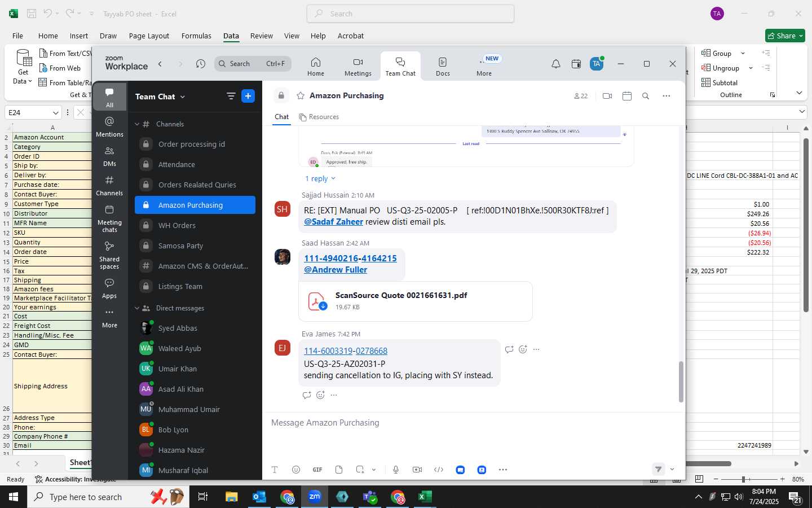
Task: Open the Zoom Docs tab
Action: click(x=443, y=67)
